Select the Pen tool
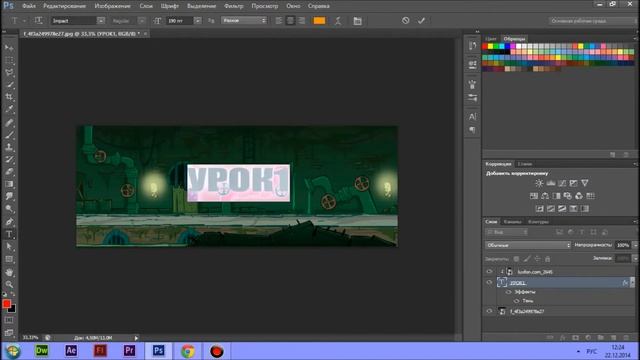This screenshot has width=640, height=360. point(9,222)
